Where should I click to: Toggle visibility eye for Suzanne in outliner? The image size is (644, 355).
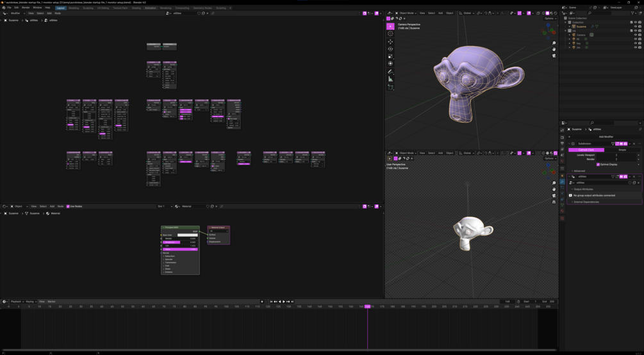coord(636,26)
